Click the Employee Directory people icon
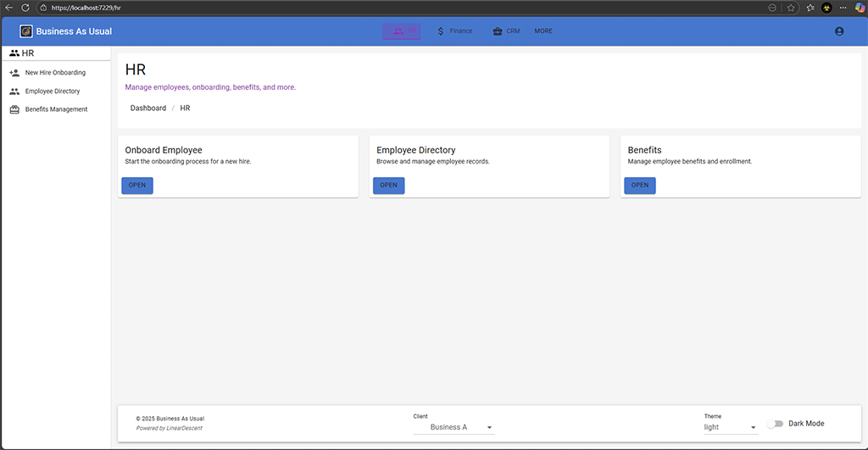The height and width of the screenshot is (450, 868). pos(14,92)
